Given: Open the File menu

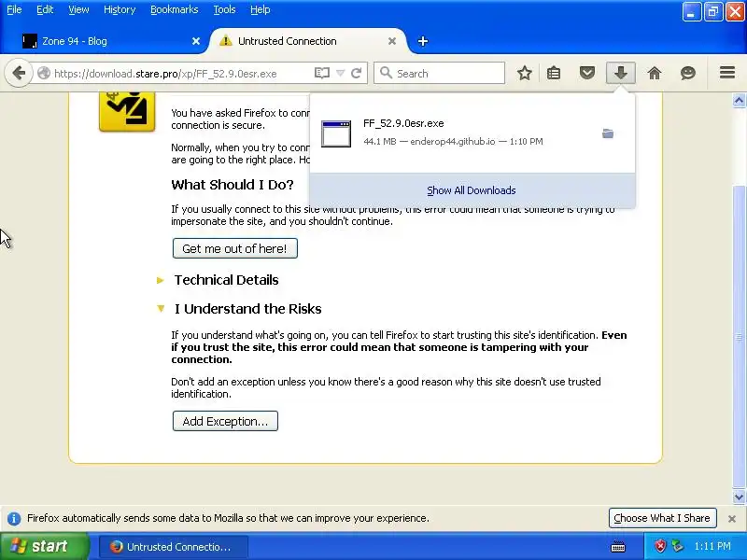Looking at the screenshot, I should point(14,9).
